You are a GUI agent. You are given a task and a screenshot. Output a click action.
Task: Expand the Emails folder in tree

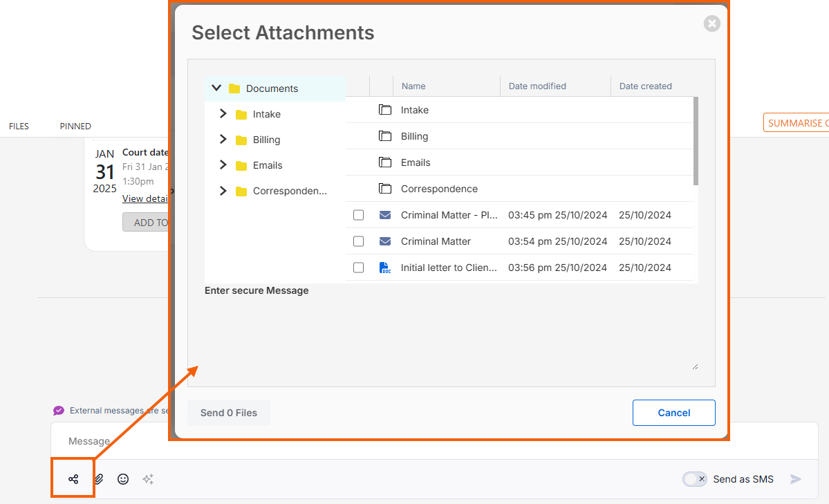pyautogui.click(x=223, y=165)
